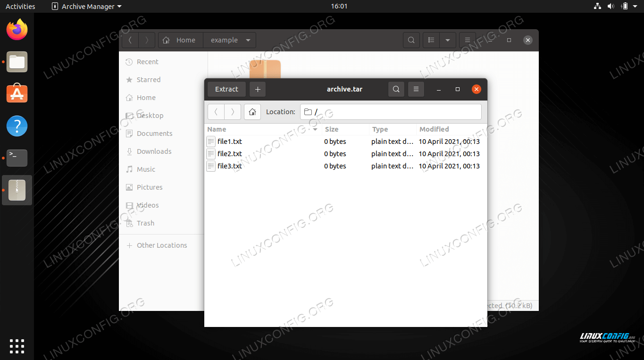Open the Activities overview
Image resolution: width=644 pixels, height=360 pixels.
(x=20, y=6)
